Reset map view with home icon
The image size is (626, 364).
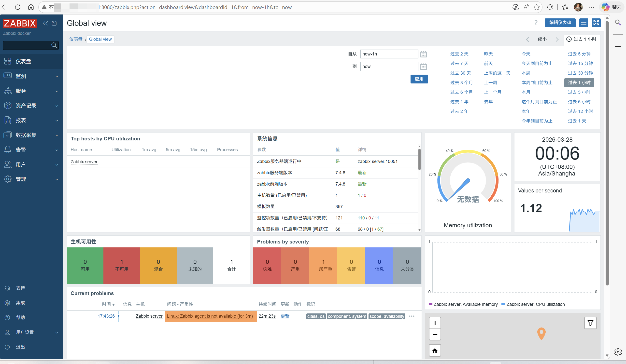pyautogui.click(x=435, y=350)
